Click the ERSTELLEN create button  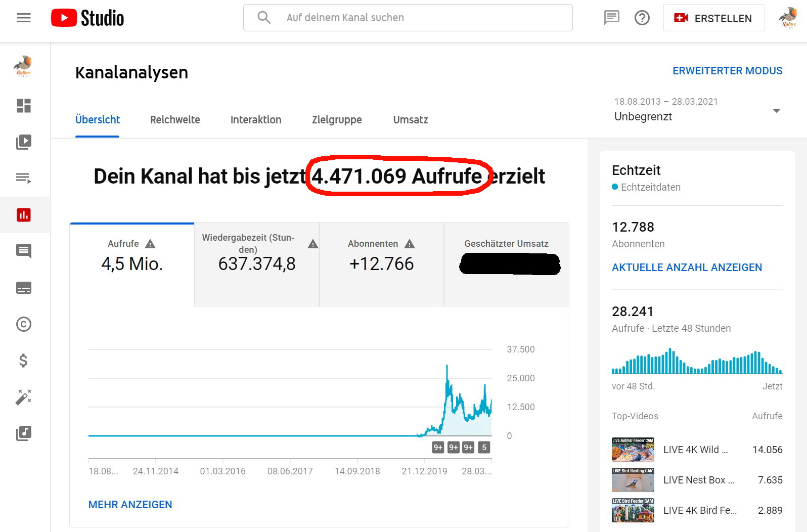713,18
